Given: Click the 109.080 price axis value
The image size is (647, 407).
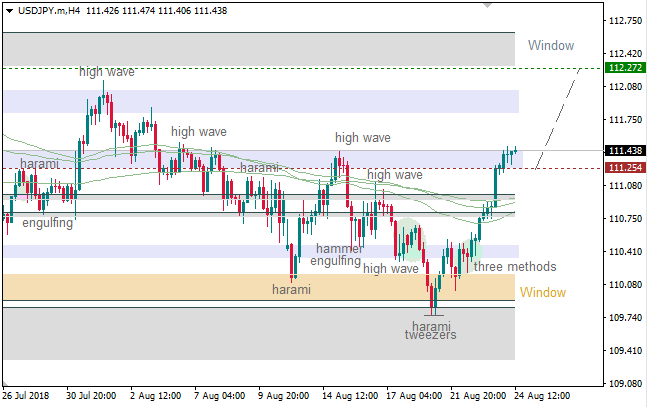Looking at the screenshot, I should (625, 383).
